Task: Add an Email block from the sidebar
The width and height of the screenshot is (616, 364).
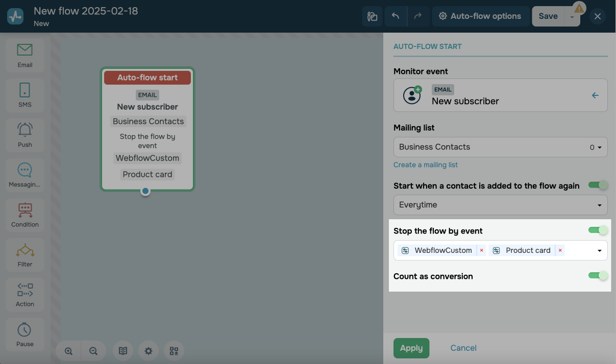Action: 24,55
